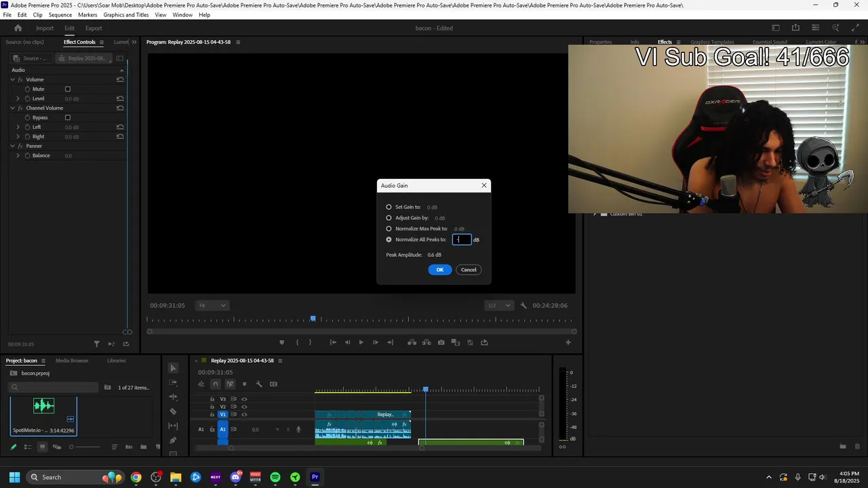This screenshot has height=488, width=868.
Task: Click the Add Marker icon in Timeline header
Action: point(244,384)
